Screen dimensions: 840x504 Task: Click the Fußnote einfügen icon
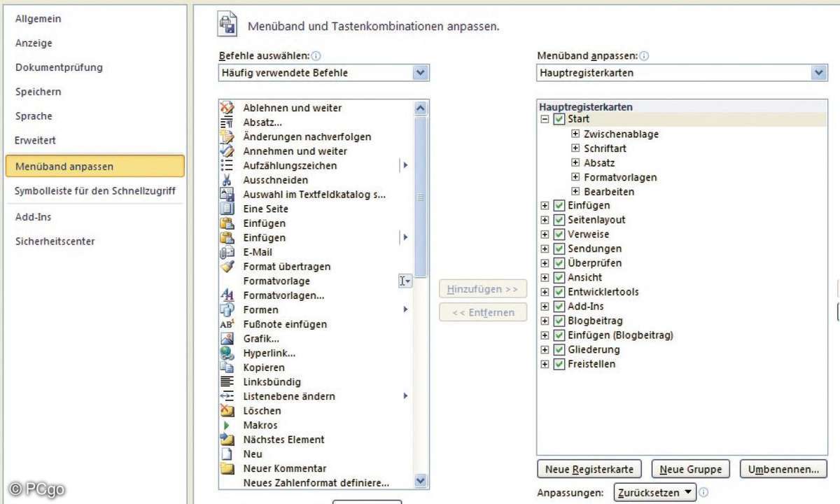[227, 324]
